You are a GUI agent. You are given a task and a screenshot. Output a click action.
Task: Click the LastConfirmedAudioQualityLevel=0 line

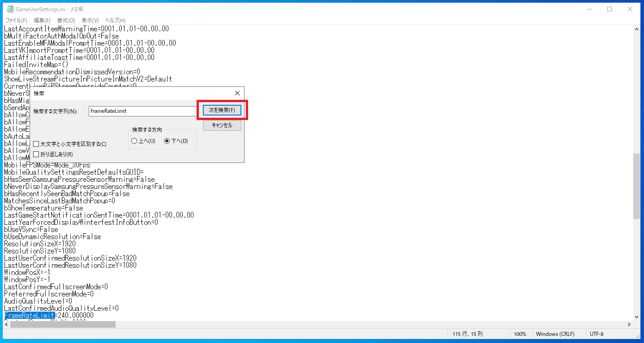tap(61, 308)
